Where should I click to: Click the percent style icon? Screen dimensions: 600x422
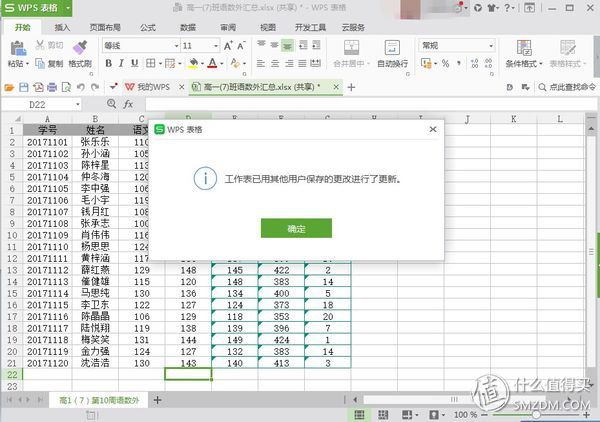pos(445,64)
